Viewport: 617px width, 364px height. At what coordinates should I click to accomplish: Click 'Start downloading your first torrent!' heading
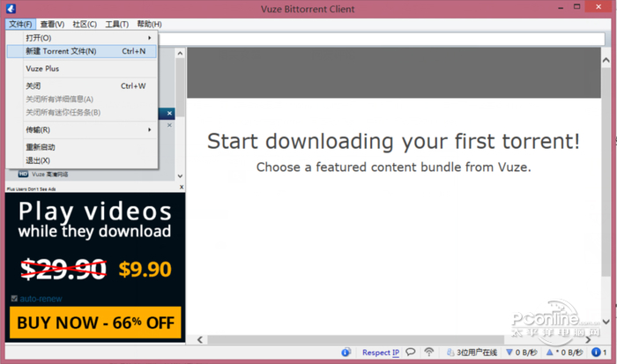pos(393,141)
